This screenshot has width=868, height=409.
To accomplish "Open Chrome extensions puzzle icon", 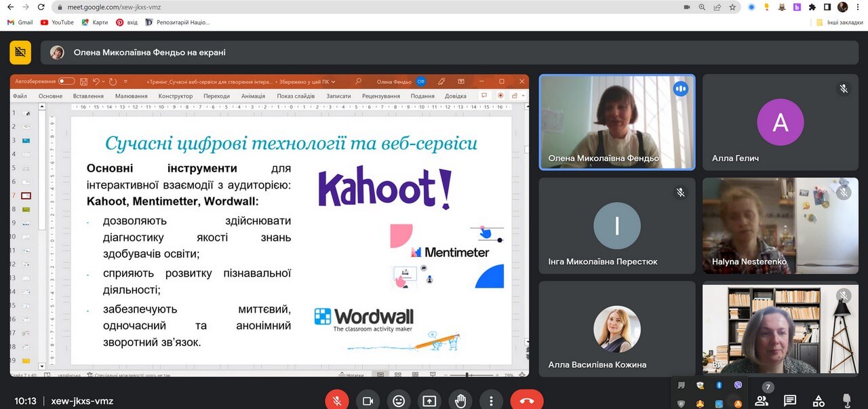I will (x=812, y=7).
